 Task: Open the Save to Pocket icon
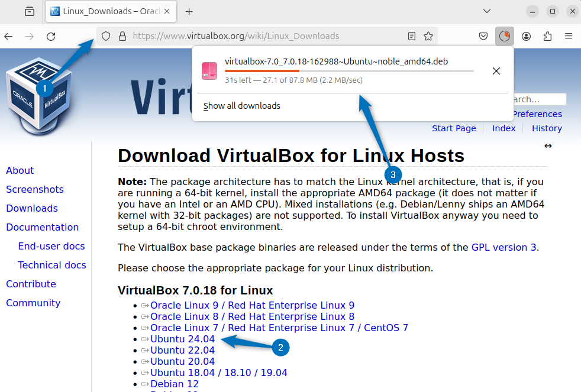point(483,36)
